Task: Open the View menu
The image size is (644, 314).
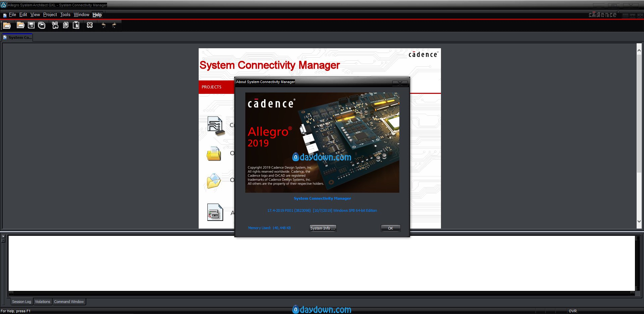Action: [35, 15]
